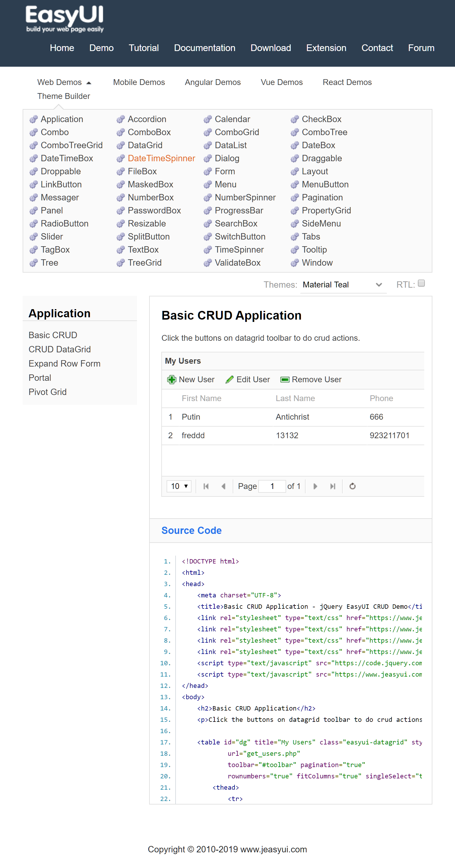This screenshot has height=868, width=455.
Task: Open the ProgressBar demo link
Action: 239,211
